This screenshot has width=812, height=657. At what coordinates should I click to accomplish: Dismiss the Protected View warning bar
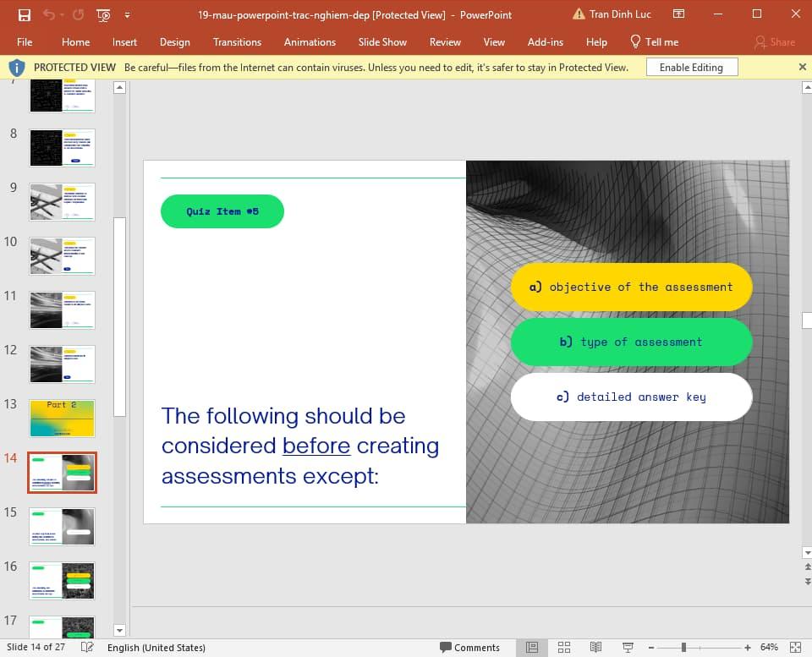(x=802, y=67)
